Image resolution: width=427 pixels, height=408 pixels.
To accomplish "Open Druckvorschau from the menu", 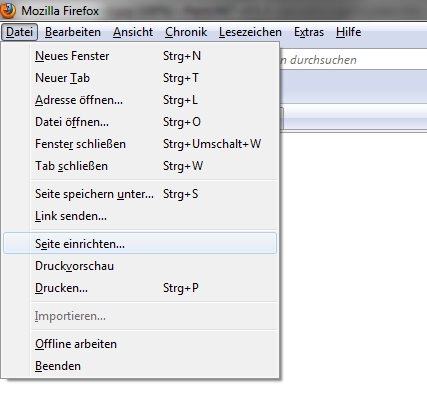I will click(x=140, y=266).
